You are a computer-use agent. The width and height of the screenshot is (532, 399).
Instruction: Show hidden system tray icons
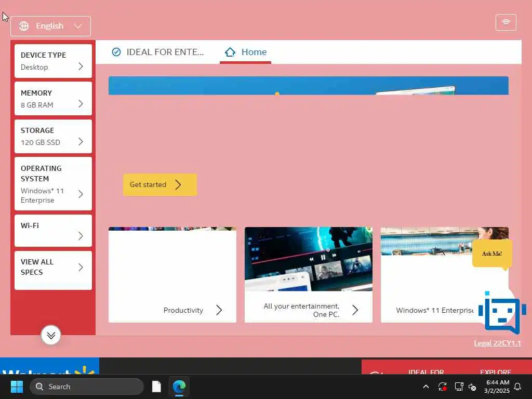426,387
